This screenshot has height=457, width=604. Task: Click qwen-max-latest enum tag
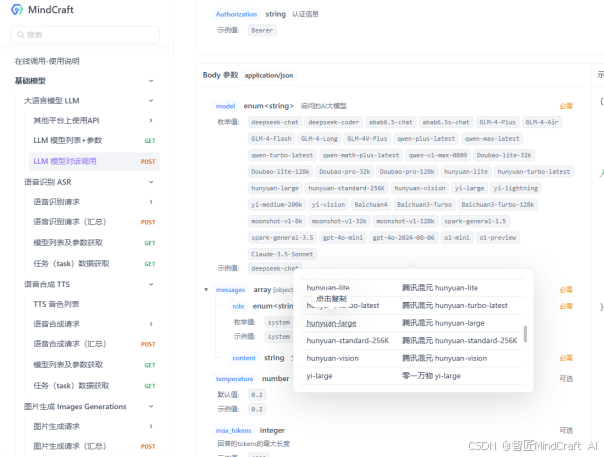(492, 139)
